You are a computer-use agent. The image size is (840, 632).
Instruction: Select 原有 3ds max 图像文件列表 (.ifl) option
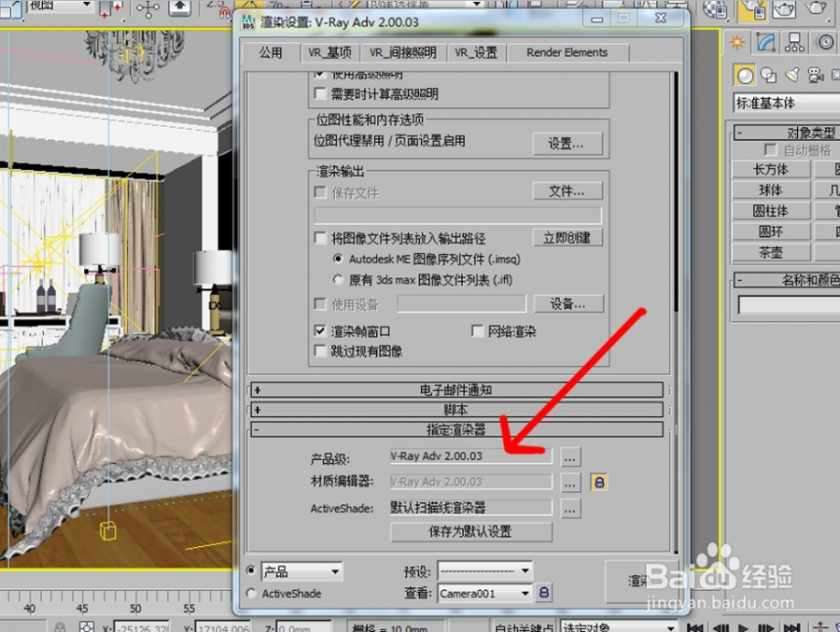tap(338, 279)
